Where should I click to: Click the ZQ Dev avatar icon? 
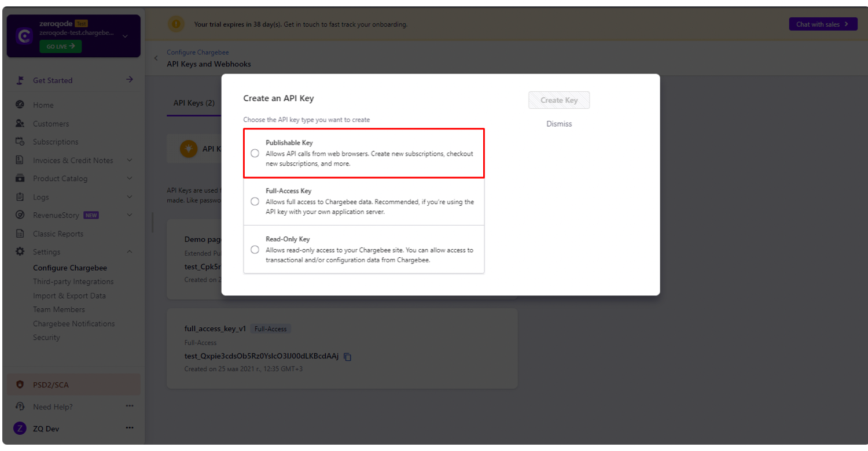(x=20, y=428)
